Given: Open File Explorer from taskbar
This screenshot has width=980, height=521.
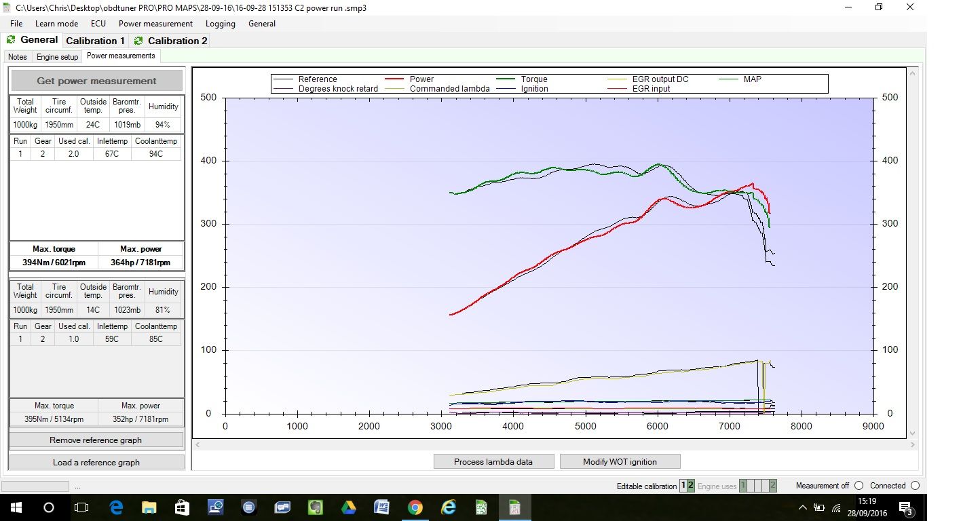Looking at the screenshot, I should pyautogui.click(x=149, y=507).
